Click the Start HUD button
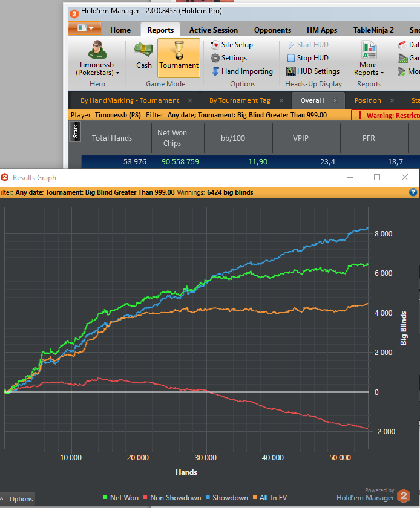 tap(308, 45)
